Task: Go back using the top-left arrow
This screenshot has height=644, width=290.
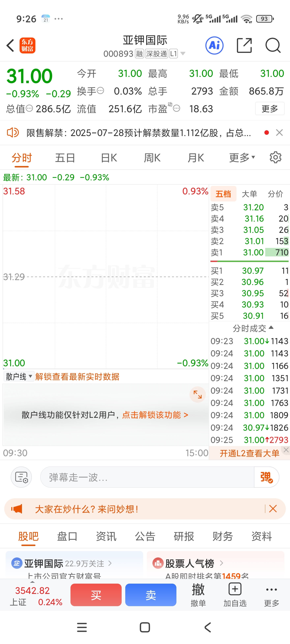Action: point(10,45)
